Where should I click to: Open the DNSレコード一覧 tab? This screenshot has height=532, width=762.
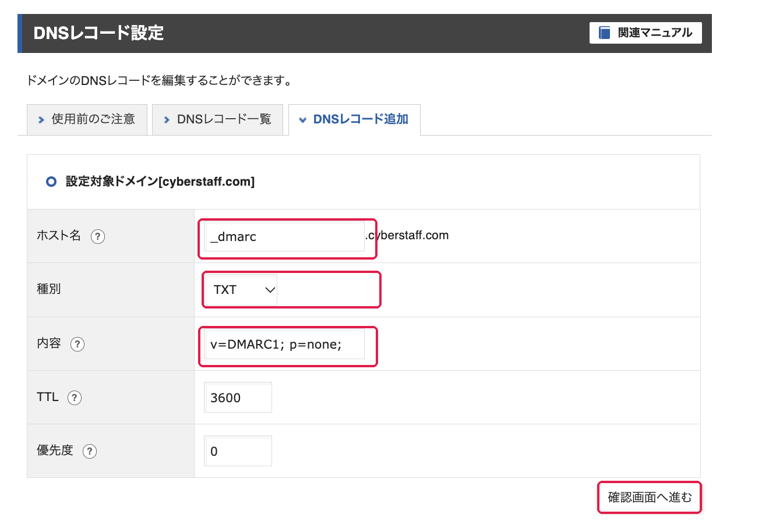(x=218, y=119)
